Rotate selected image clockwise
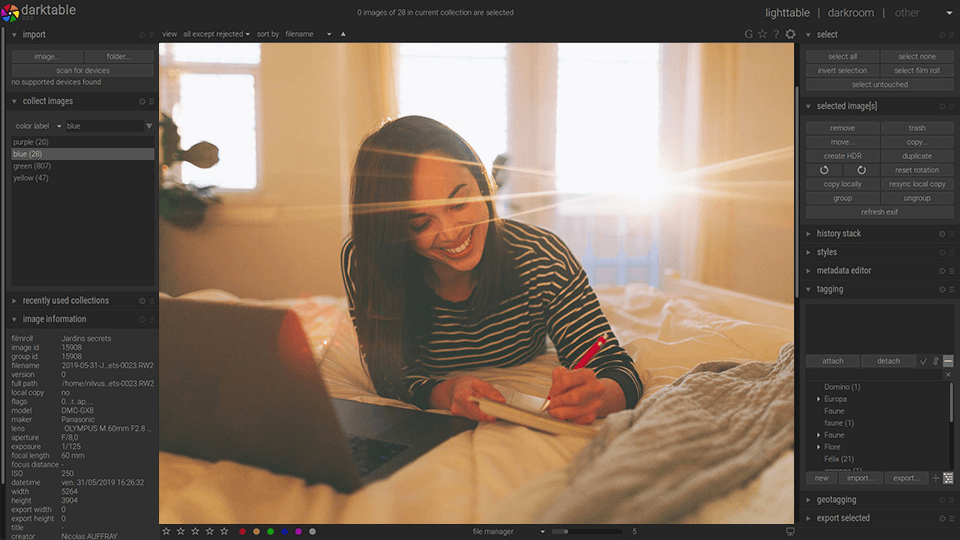The width and height of the screenshot is (960, 540). 861,170
